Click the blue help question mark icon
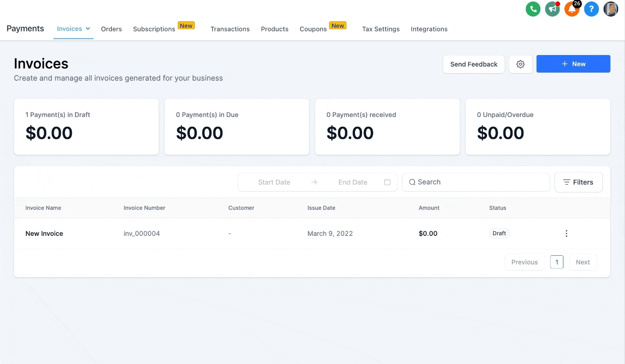 pyautogui.click(x=591, y=9)
